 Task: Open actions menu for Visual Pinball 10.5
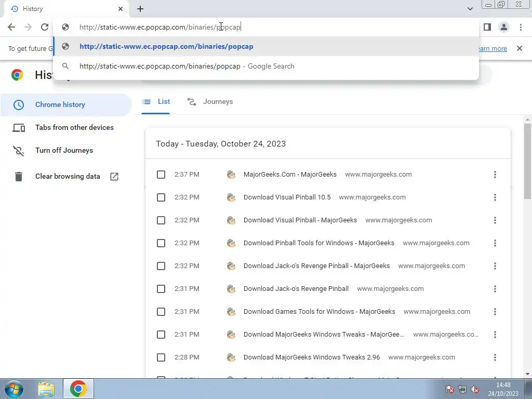click(495, 197)
